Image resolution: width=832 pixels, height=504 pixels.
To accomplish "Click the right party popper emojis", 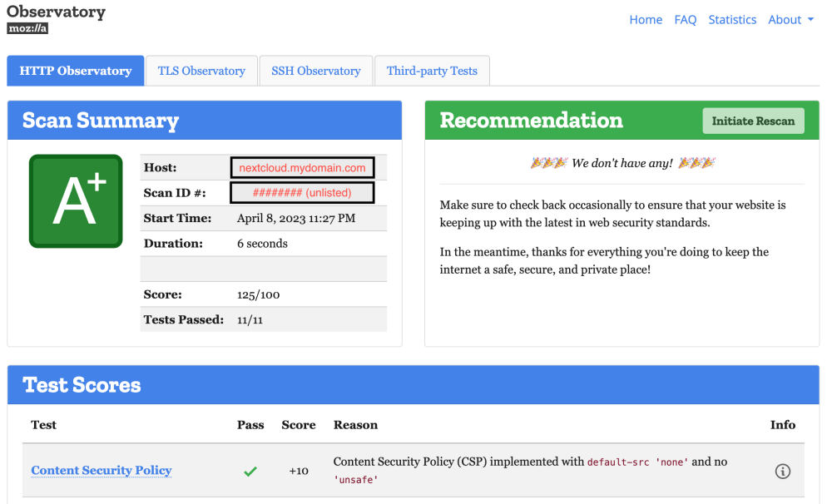I will (x=696, y=163).
